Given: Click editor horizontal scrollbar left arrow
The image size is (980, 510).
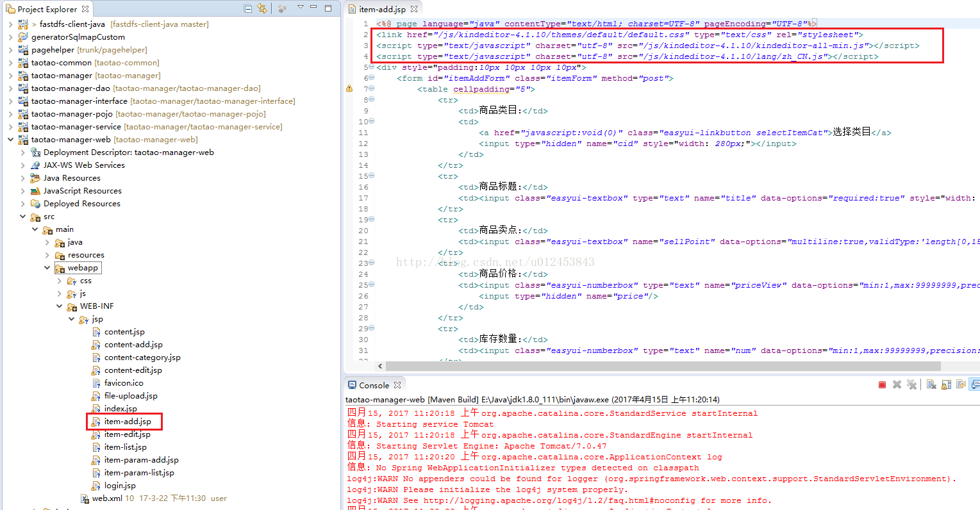Looking at the screenshot, I should pyautogui.click(x=380, y=366).
